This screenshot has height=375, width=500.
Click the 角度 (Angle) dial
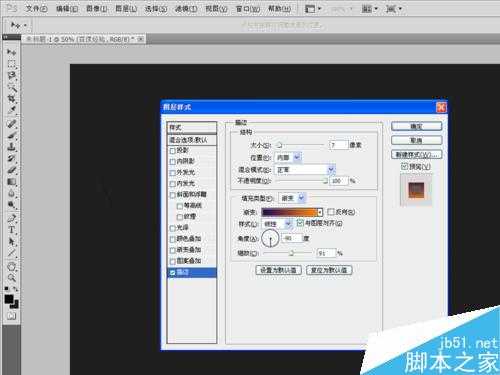[x=270, y=239]
